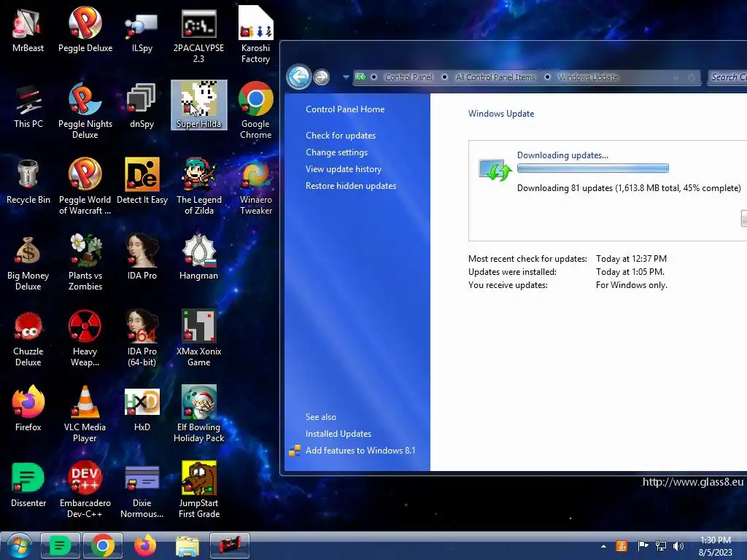Viewport: 747px width, 560px height.
Task: Open recent pages dropdown arrow
Action: tap(345, 77)
